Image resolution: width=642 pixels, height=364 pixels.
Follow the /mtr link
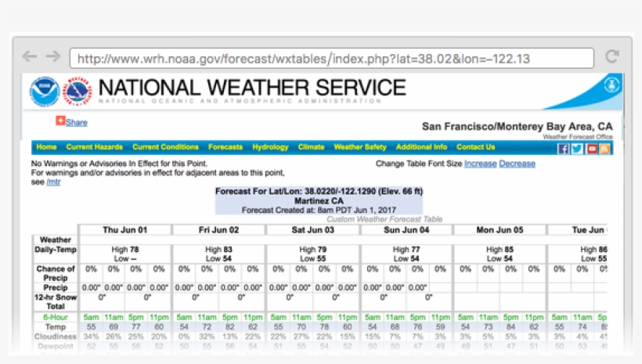(52, 182)
